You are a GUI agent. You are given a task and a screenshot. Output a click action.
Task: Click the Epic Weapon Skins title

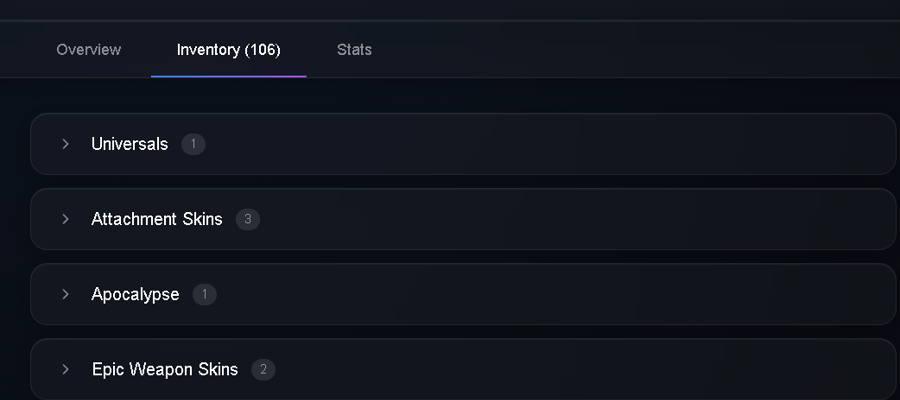tap(165, 370)
